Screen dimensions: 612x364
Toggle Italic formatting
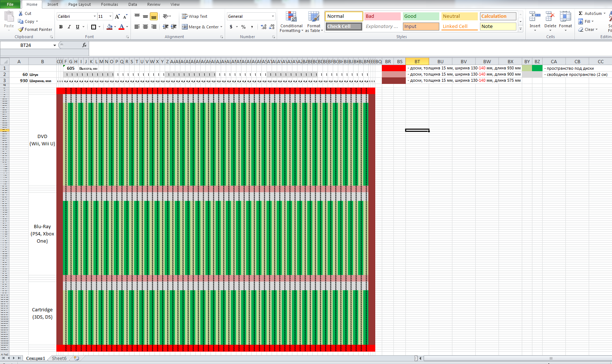coord(69,27)
